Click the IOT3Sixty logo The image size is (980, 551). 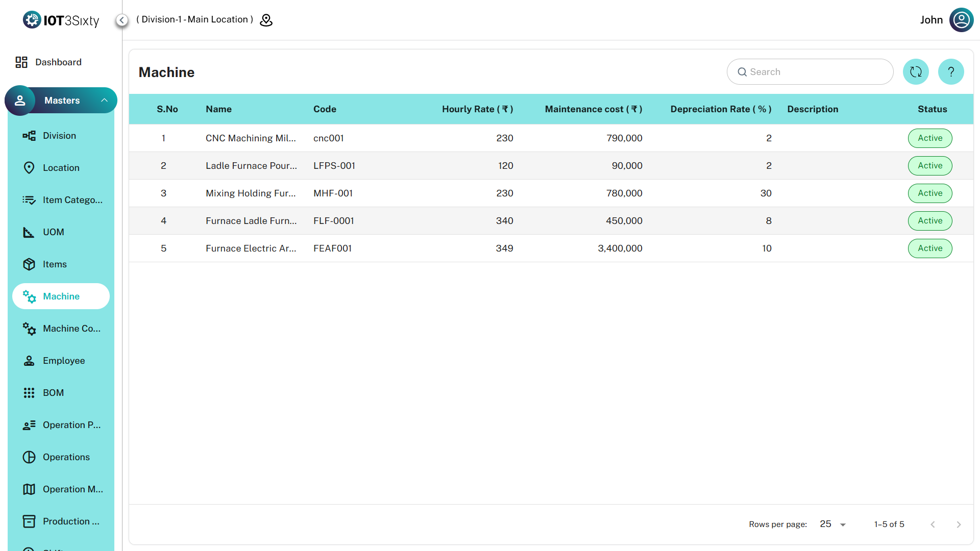click(x=61, y=20)
